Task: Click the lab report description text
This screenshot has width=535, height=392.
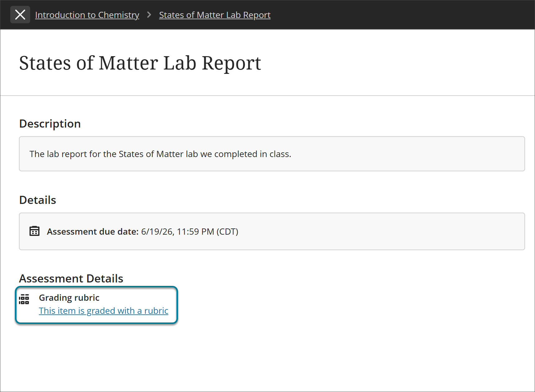Action: coord(160,154)
